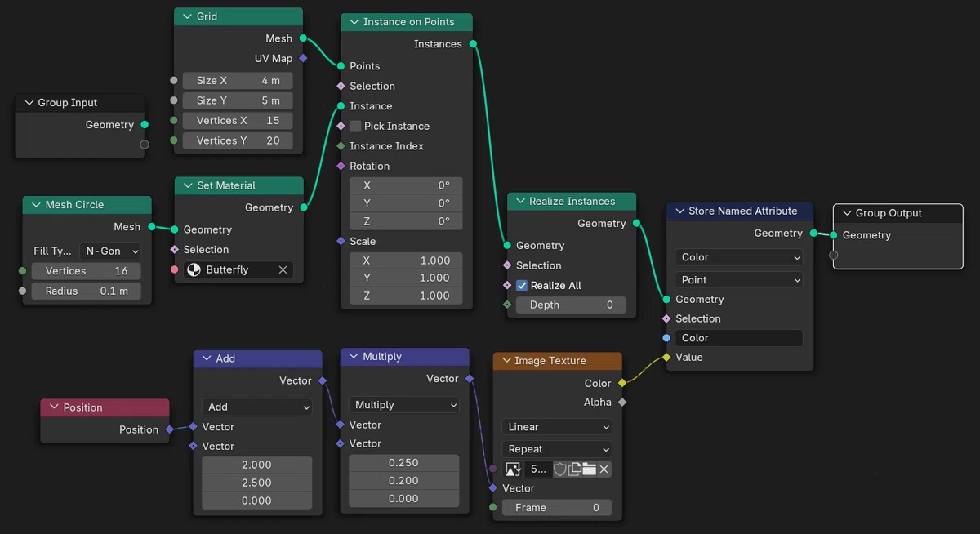Viewport: 980px width, 534px height.
Task: Click the Vertices X 15 field
Action: point(238,120)
